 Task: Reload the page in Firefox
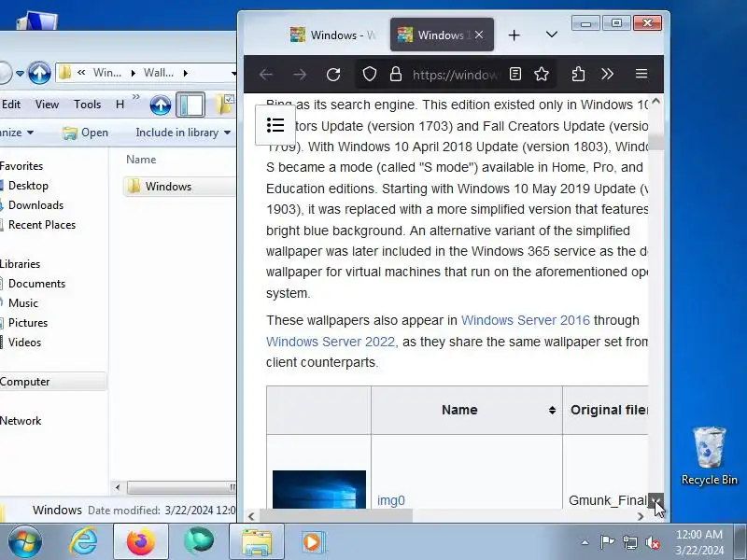(x=333, y=75)
